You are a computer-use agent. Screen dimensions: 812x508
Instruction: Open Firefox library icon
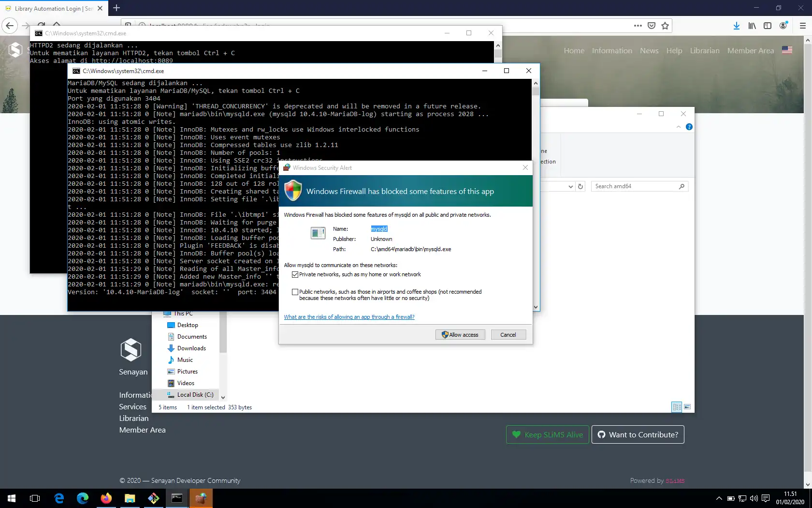click(752, 26)
